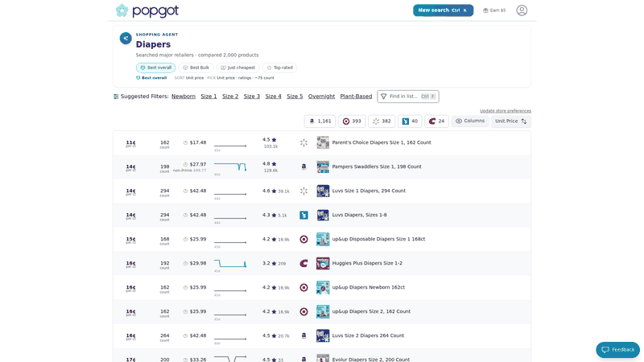Open the user account profile icon
Screen dimensions: 644x362
522,10
